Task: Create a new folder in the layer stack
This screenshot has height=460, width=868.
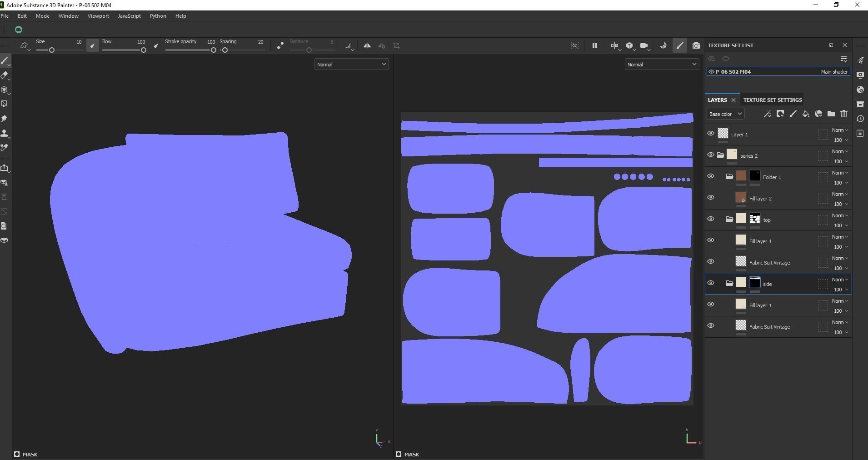Action: pyautogui.click(x=831, y=114)
